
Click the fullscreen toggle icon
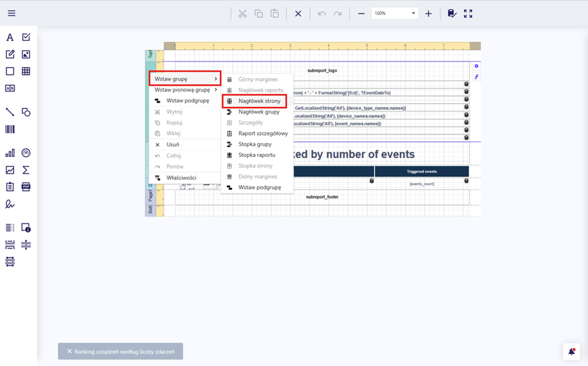468,14
